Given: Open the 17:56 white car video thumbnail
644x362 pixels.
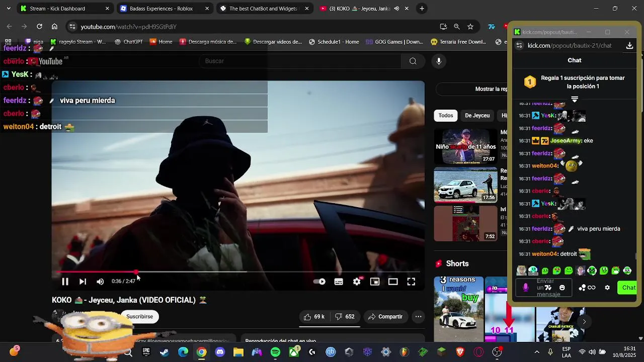Looking at the screenshot, I should click(465, 185).
